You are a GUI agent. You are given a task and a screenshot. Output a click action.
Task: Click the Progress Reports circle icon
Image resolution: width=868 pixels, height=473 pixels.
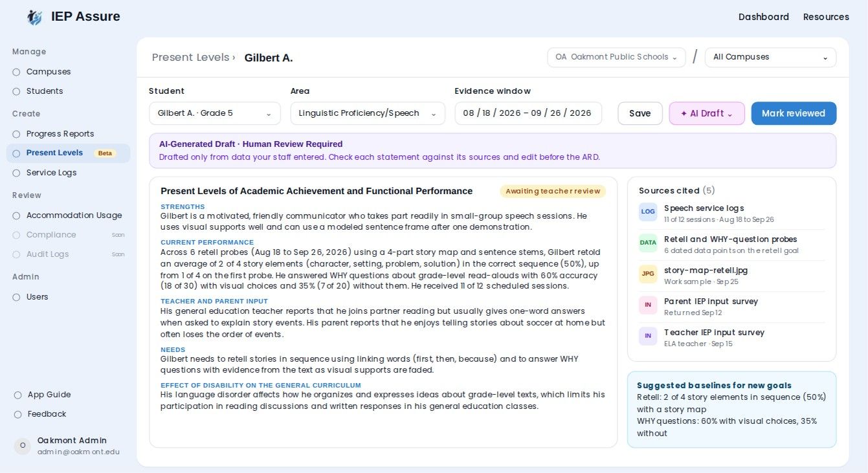tap(16, 134)
